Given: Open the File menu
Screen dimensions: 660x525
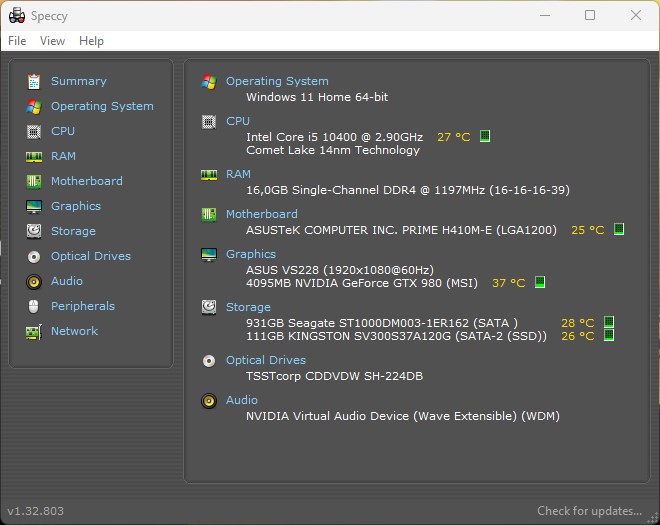Looking at the screenshot, I should click(x=17, y=41).
